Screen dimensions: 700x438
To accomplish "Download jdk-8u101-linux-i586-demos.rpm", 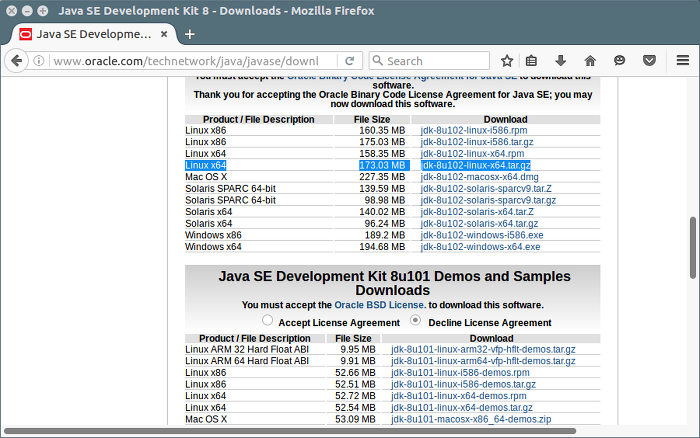I will (460, 372).
